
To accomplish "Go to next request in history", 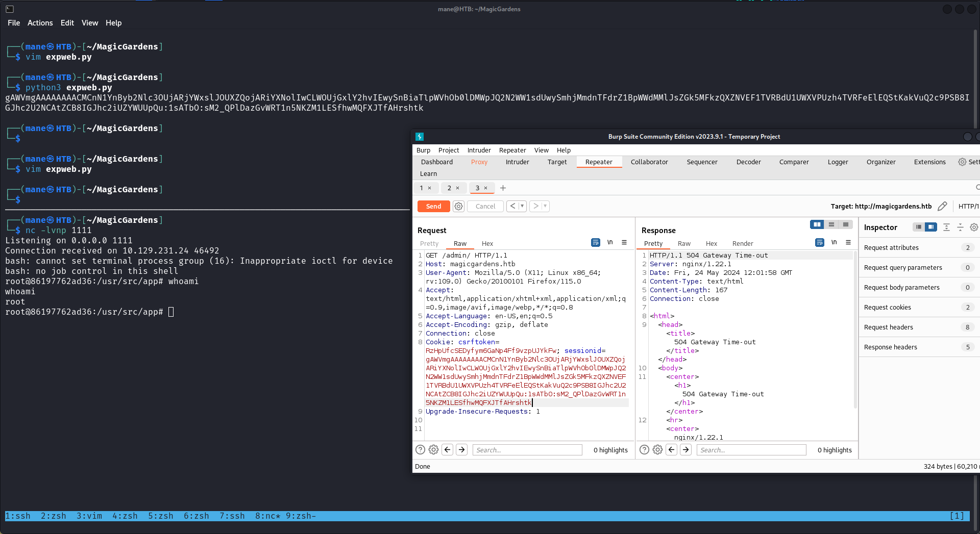I will coord(535,207).
